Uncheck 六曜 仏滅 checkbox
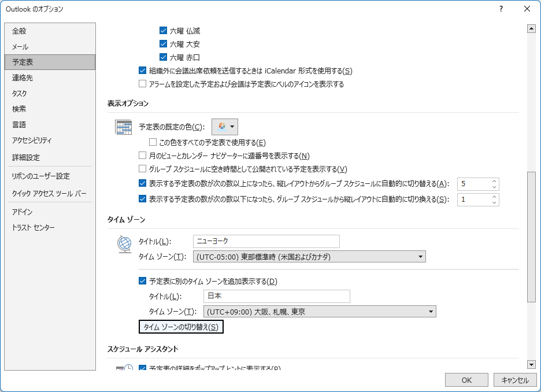The height and width of the screenshot is (392, 541). (x=163, y=31)
